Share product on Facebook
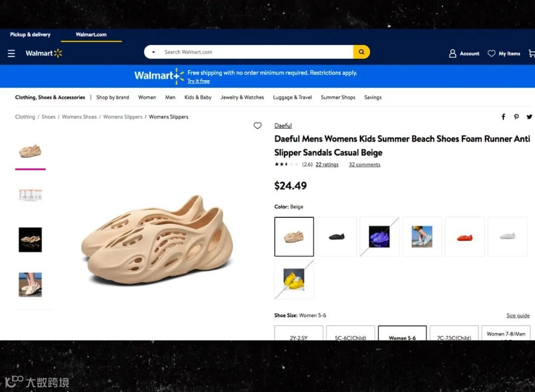Viewport: 535px width, 392px height. 503,117
